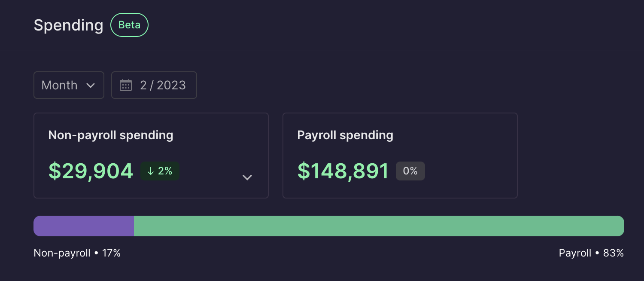Click the down arrow icon beside 2%

tap(150, 171)
